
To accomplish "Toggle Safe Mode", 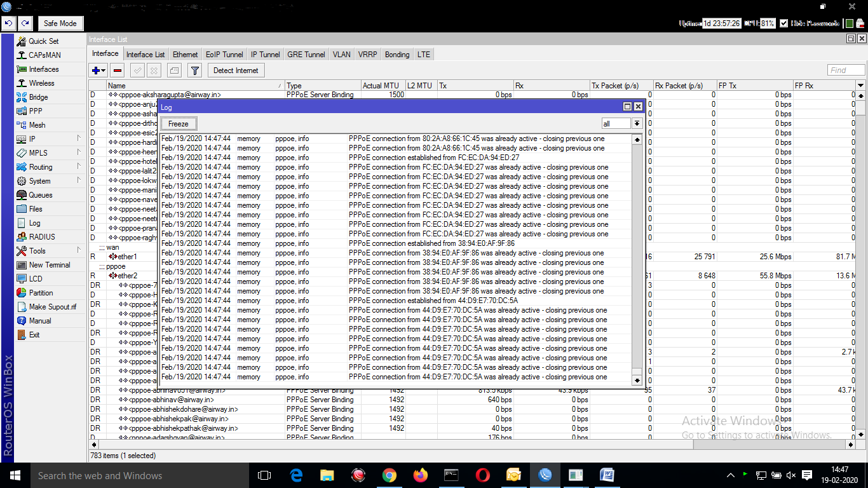I will (x=60, y=24).
